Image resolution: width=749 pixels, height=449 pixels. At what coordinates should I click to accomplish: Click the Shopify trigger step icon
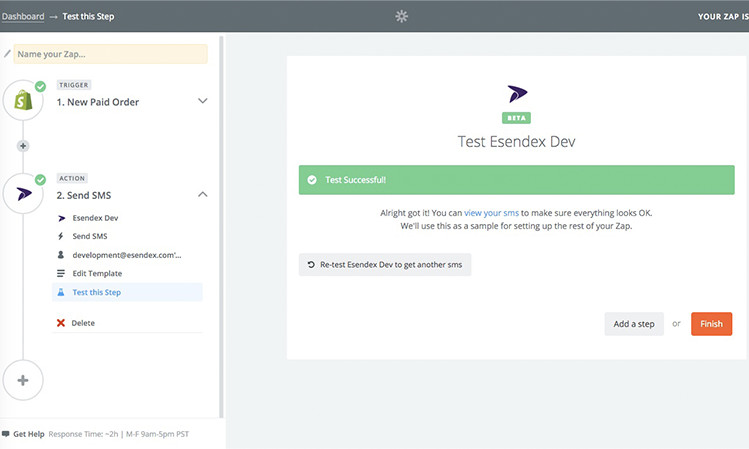click(23, 101)
